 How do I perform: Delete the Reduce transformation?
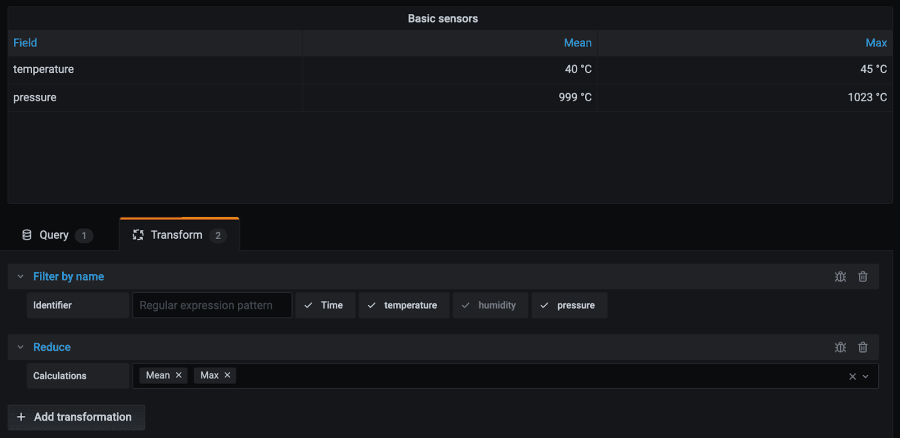tap(863, 347)
